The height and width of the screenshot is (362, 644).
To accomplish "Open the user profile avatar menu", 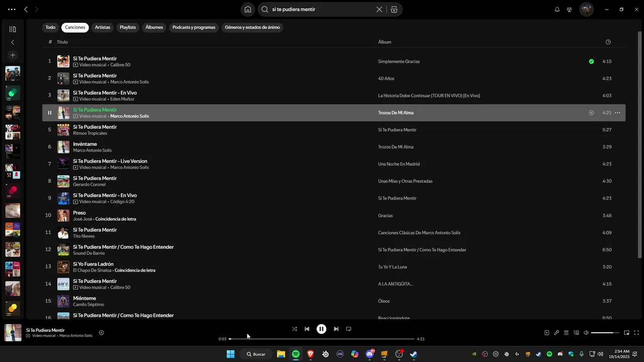I will coord(586,9).
